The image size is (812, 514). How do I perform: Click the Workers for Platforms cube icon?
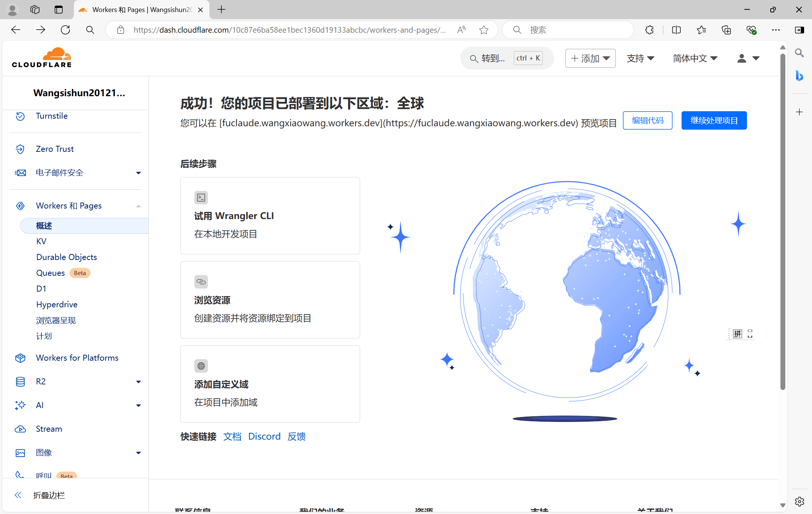[20, 358]
